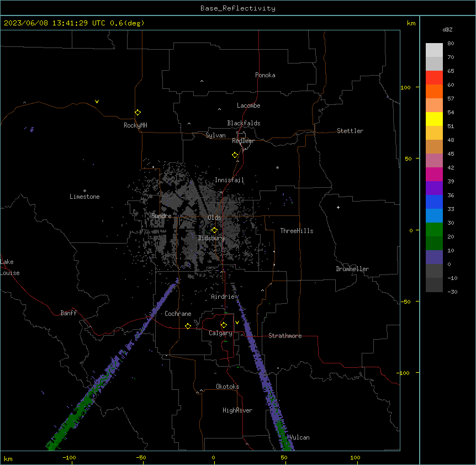The width and height of the screenshot is (476, 465).
Task: Click the Base_Reflectivity title text
Action: 238,8
